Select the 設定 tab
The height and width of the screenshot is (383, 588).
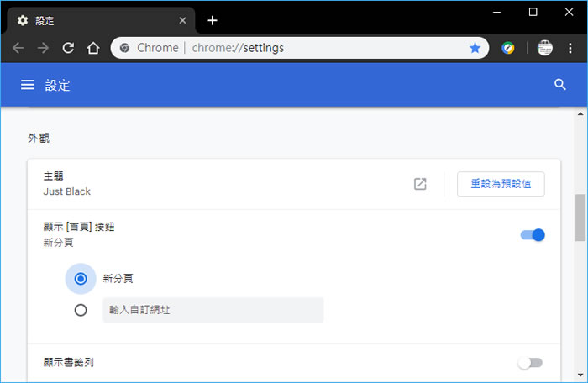point(102,21)
